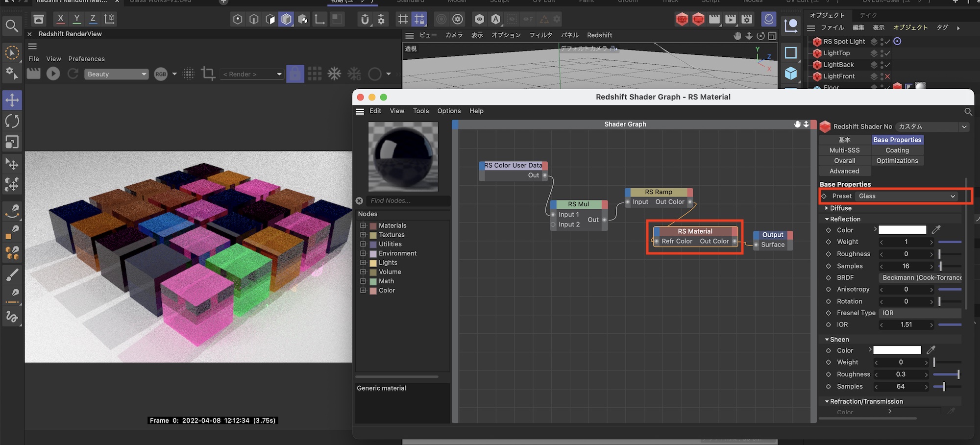Screen dimensions: 980x445
Task: Open the Tools menu in Shader Graph
Action: pyautogui.click(x=420, y=111)
